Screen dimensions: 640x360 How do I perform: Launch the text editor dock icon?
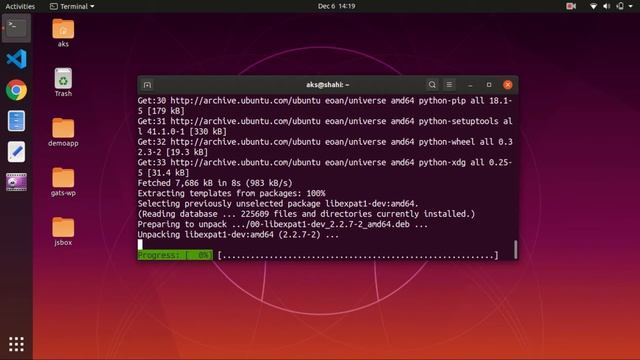16,152
